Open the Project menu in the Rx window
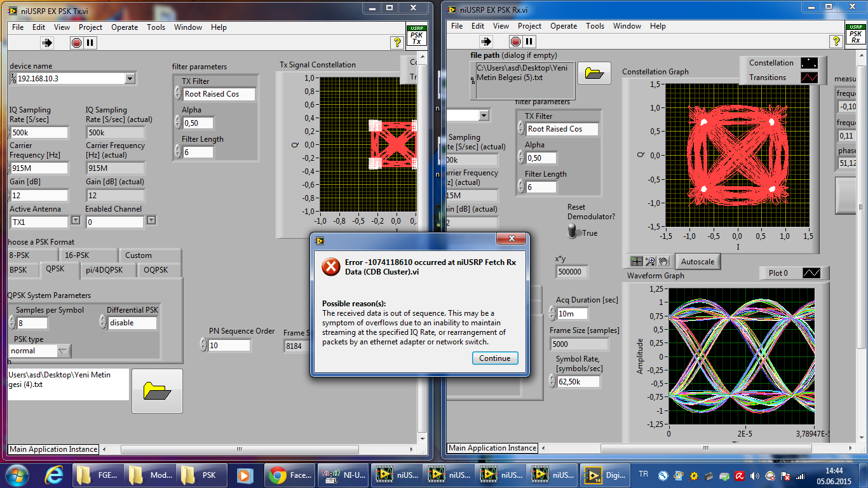This screenshot has height=488, width=868. (529, 26)
